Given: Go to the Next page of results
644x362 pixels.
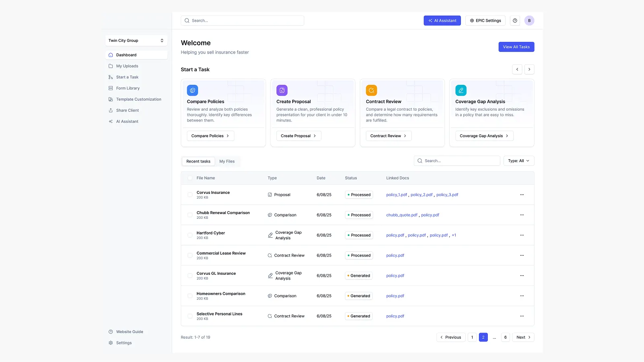Looking at the screenshot, I should tap(523, 337).
